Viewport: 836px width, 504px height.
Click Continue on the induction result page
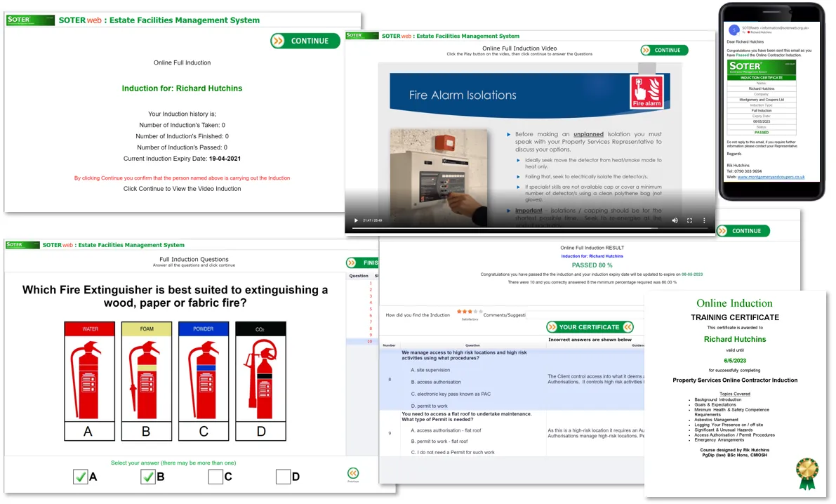(743, 231)
